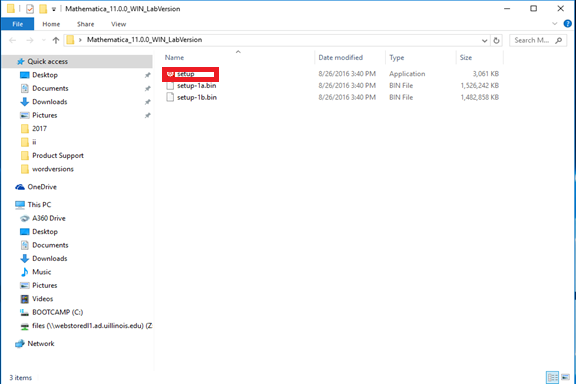Click the Music note icon
The image size is (576, 384).
click(25, 272)
